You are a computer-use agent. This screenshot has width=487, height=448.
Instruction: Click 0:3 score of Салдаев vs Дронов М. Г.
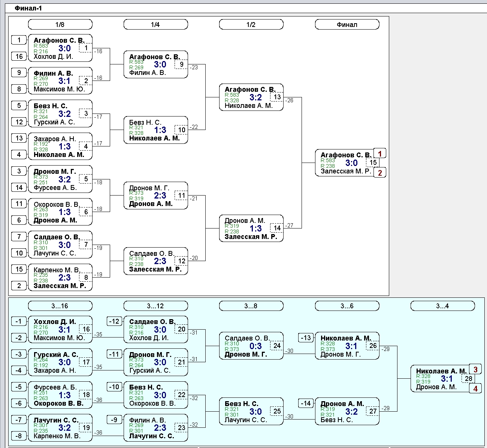click(255, 346)
